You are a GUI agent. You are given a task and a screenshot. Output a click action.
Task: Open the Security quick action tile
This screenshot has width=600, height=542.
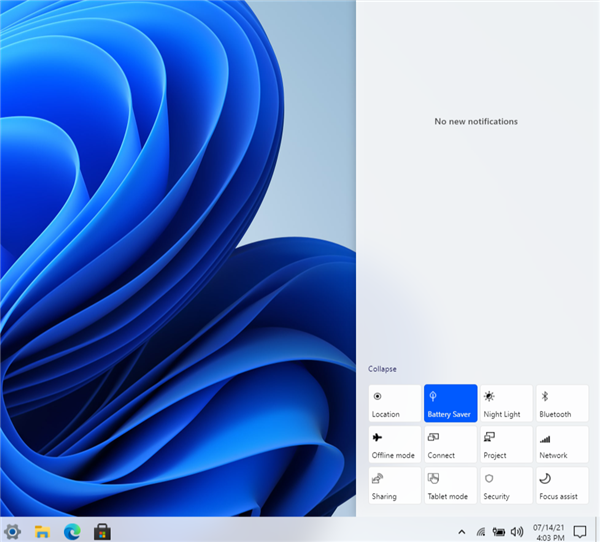[506, 485]
